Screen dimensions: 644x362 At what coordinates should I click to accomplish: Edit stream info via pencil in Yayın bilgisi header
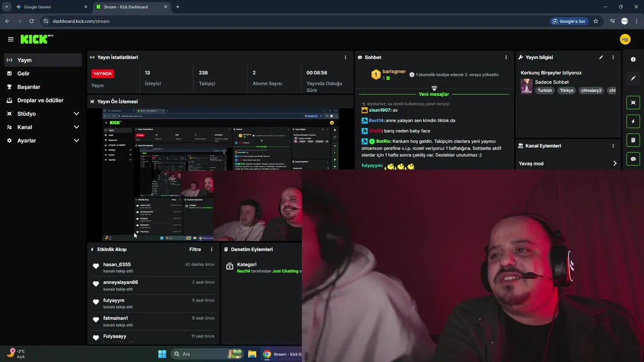pyautogui.click(x=601, y=57)
